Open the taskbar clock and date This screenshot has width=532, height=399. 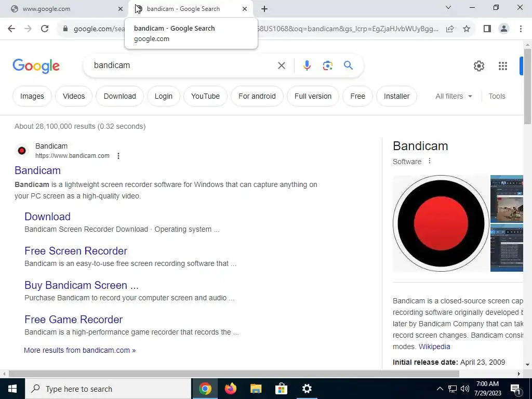(487, 389)
